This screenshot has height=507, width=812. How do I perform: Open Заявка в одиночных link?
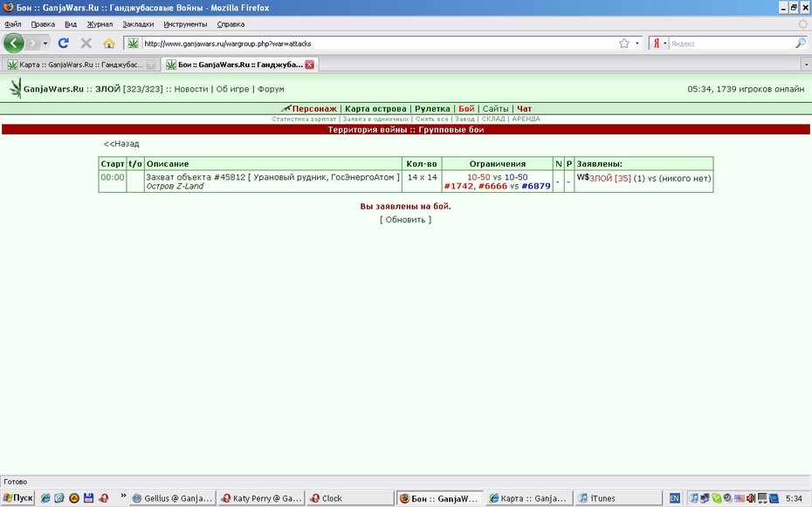pos(375,119)
